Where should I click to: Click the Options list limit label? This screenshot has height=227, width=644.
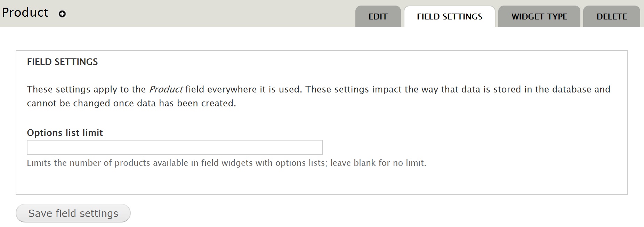point(65,133)
